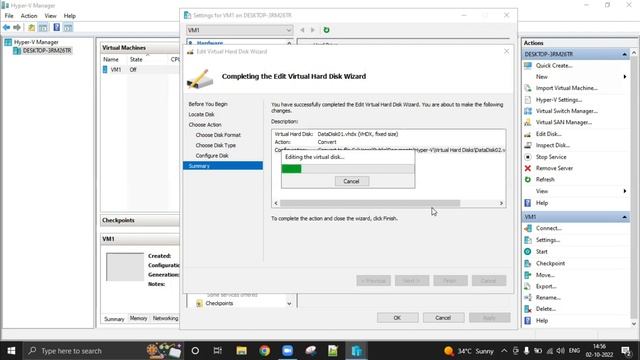Click Edit Disk action icon
This screenshot has height=360, width=640.
tap(528, 134)
